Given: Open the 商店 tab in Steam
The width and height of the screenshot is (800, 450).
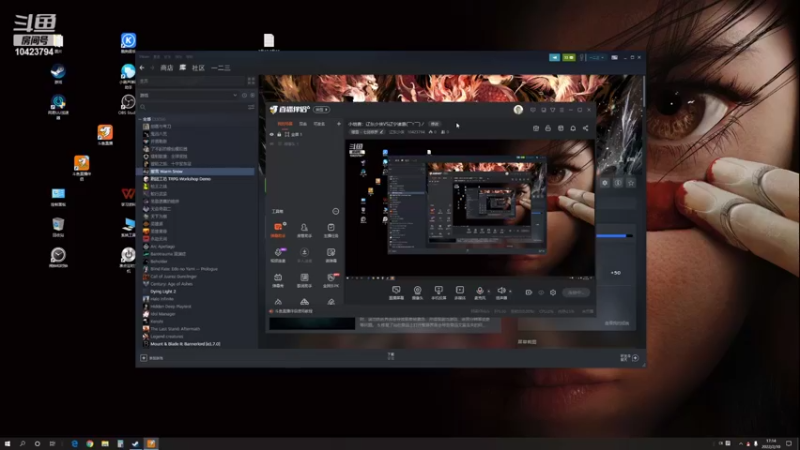Looking at the screenshot, I should [x=167, y=68].
